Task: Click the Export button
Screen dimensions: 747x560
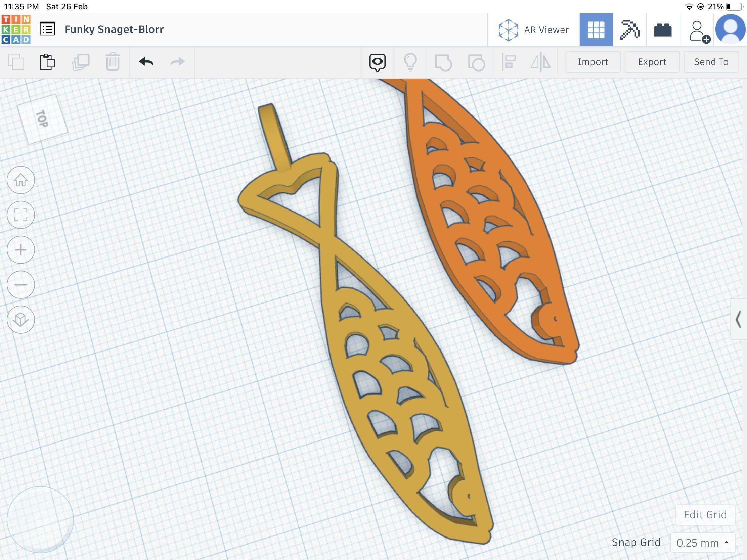Action: click(x=652, y=62)
